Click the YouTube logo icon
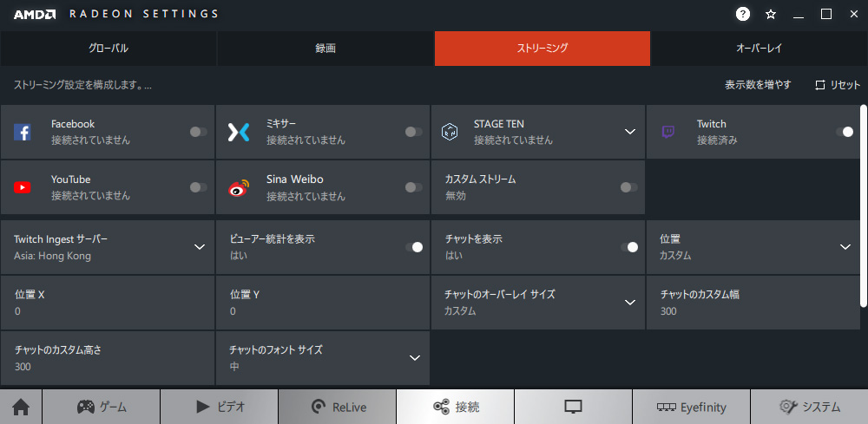This screenshot has width=868, height=424. (x=23, y=187)
